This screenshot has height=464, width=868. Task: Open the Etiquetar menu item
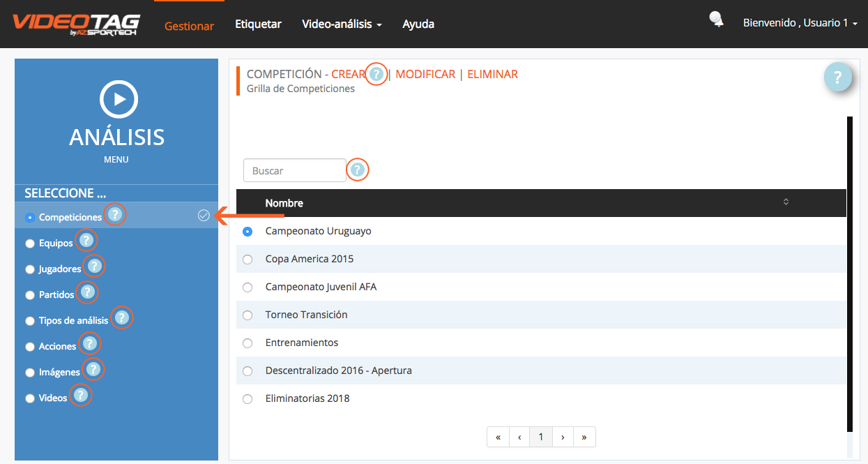coord(258,24)
